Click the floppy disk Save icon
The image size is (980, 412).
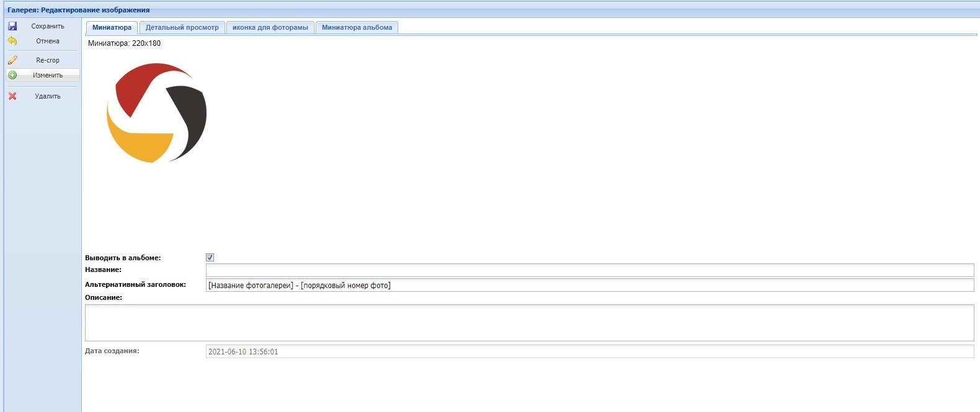(12, 26)
